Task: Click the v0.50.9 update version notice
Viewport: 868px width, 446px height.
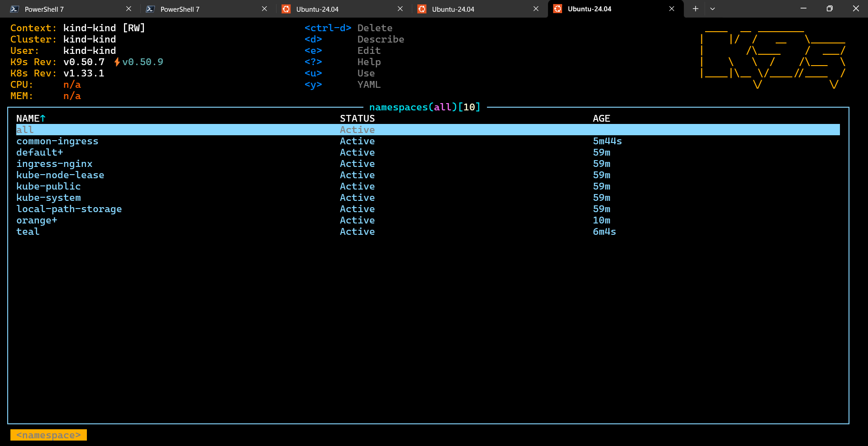Action: point(143,62)
